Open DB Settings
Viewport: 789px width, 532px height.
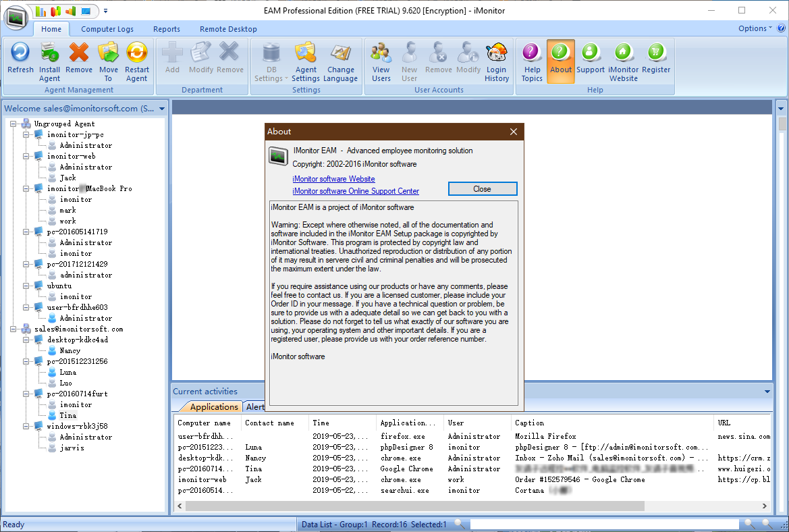[x=271, y=62]
